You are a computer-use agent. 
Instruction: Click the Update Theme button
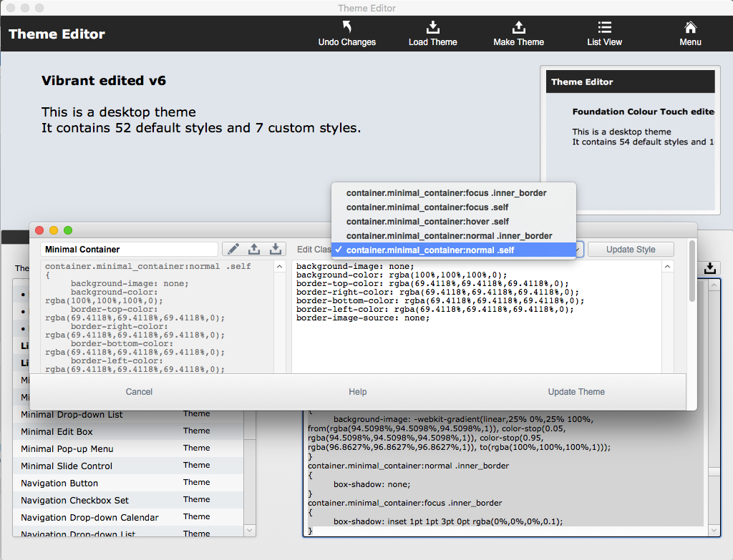click(576, 392)
